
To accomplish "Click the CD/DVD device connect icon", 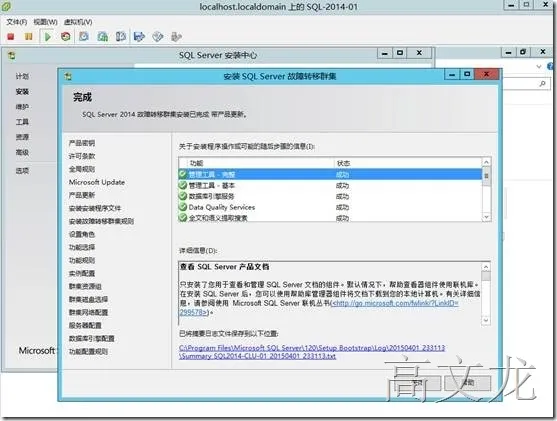I will tap(158, 36).
